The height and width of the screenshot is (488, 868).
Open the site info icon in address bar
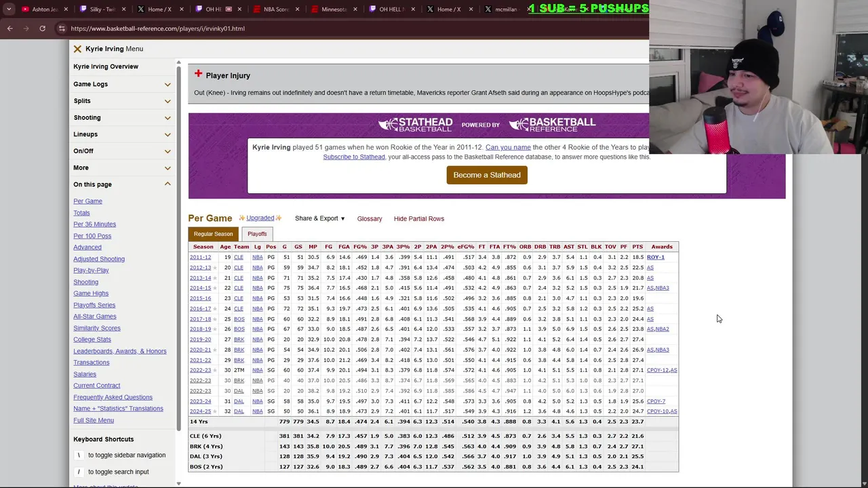click(x=62, y=28)
